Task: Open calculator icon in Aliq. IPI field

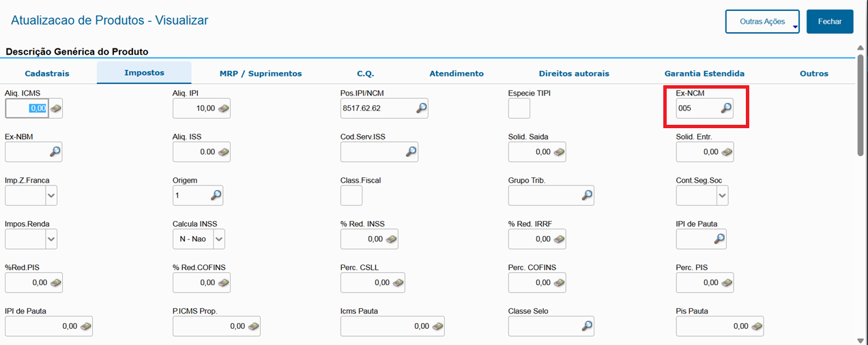Action: point(223,108)
